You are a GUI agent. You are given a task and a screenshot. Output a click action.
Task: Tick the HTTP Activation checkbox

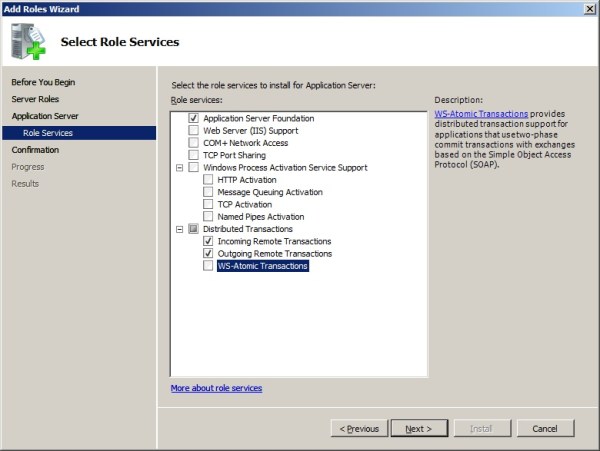tap(208, 180)
